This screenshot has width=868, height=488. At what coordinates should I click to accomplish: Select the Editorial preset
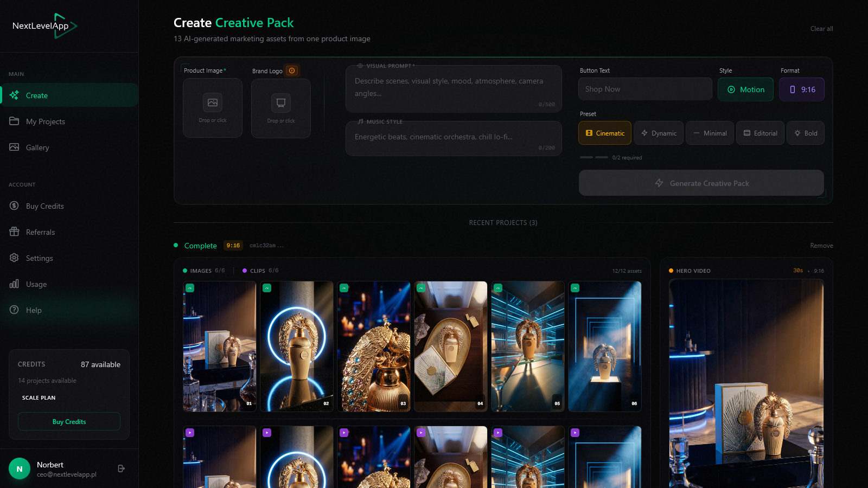(759, 133)
